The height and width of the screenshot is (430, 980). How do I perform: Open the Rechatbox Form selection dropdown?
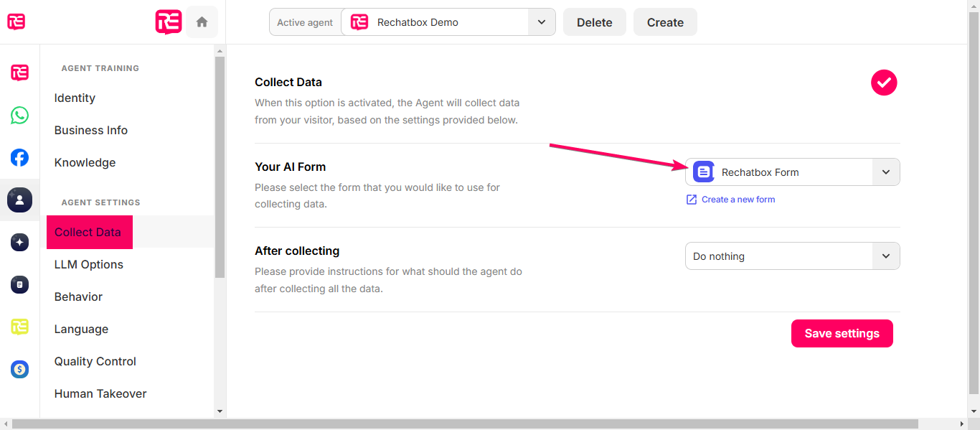click(x=792, y=172)
